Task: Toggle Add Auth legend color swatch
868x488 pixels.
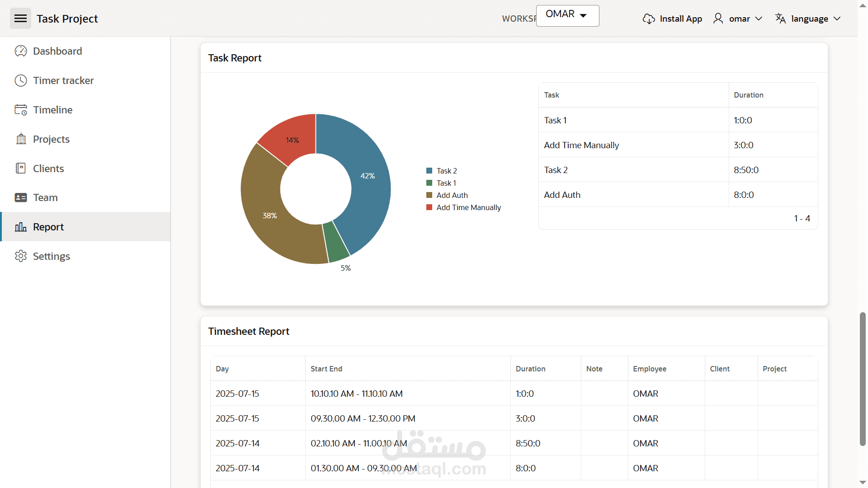Action: point(429,195)
